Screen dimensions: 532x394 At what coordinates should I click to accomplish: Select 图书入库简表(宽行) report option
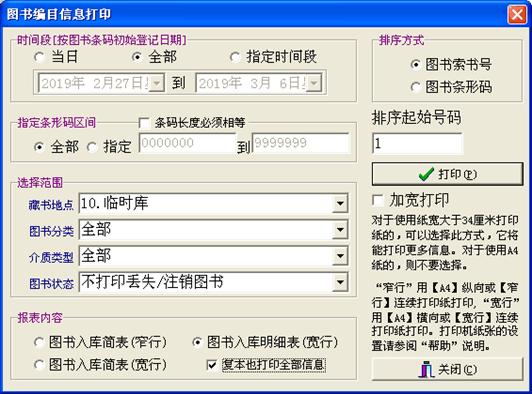[39, 365]
